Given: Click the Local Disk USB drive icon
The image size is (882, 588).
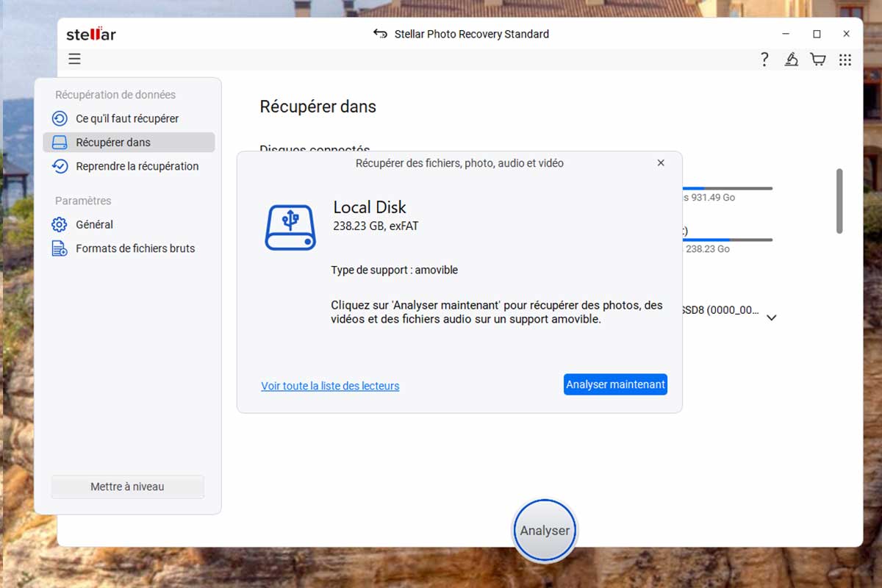Looking at the screenshot, I should (x=290, y=227).
